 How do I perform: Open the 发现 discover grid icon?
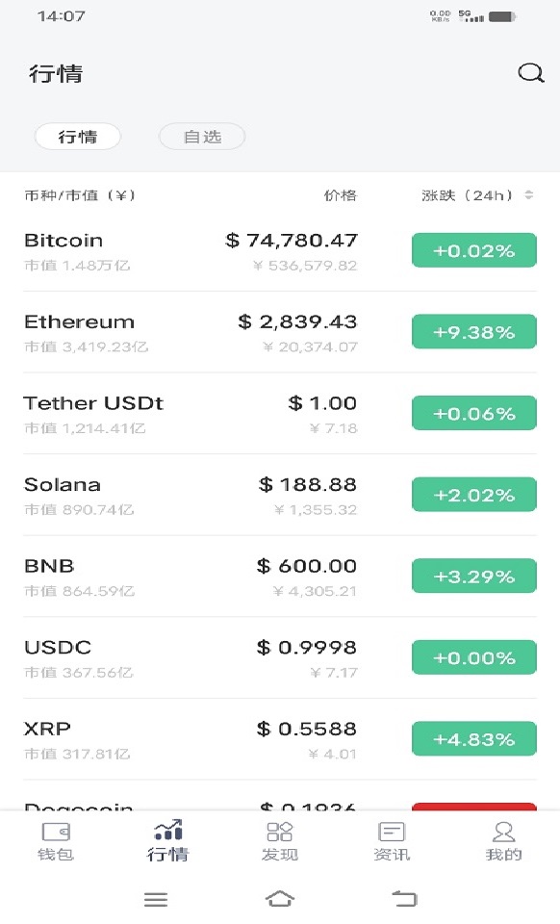[280, 832]
